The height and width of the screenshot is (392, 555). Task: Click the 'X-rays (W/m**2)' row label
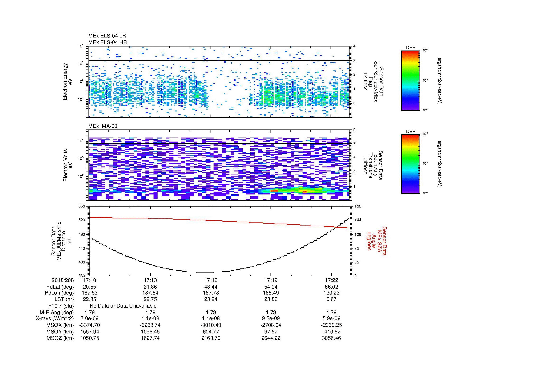(x=55, y=318)
